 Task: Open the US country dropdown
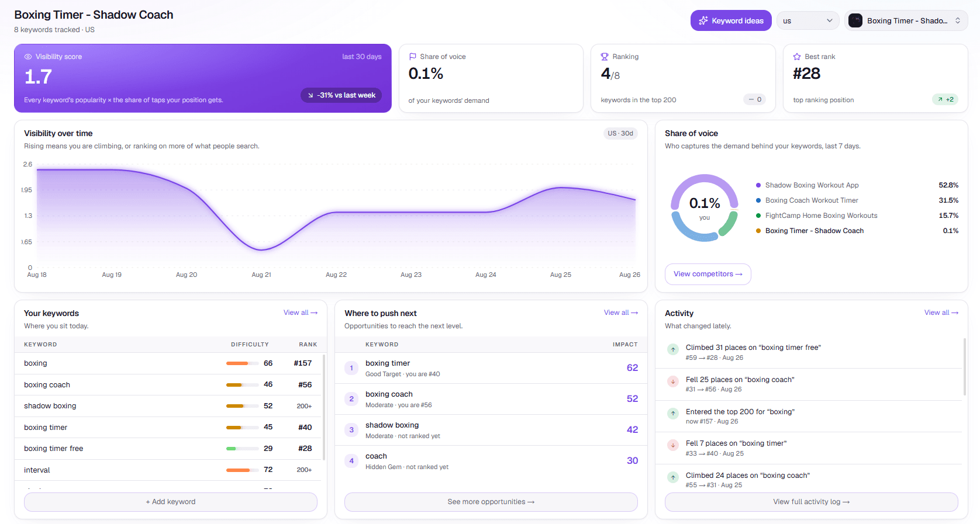click(x=808, y=21)
